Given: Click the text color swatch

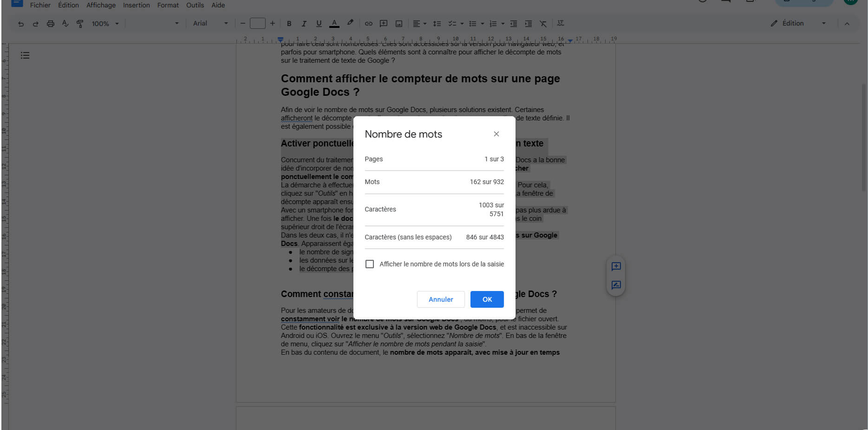Looking at the screenshot, I should click(334, 24).
